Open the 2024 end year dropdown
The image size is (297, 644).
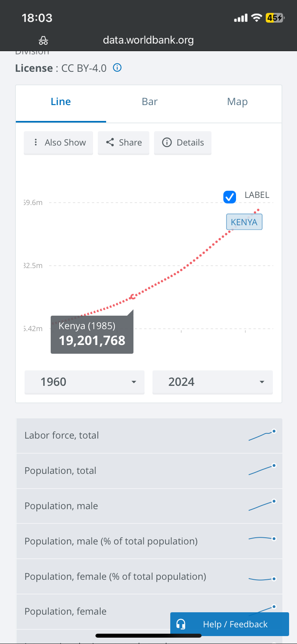[x=213, y=382]
